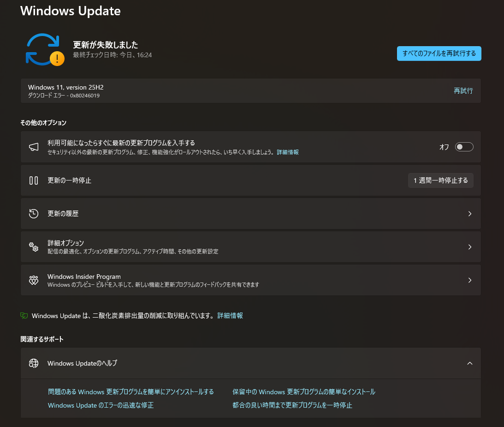Open link 問題のある Windows 更新プログラムを簡単にアンインストールする
This screenshot has width=504, height=427.
(131, 391)
